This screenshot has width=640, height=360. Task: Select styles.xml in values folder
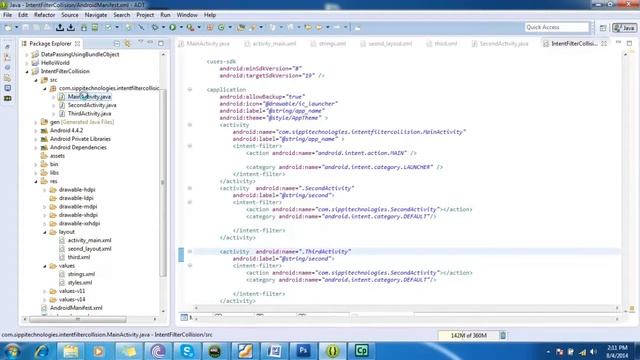[80, 282]
